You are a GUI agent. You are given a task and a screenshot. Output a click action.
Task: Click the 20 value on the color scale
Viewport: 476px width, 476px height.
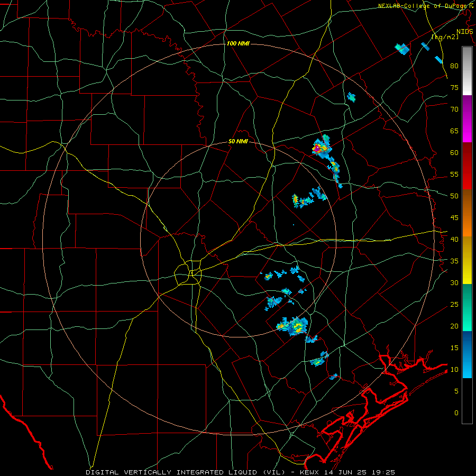454,326
